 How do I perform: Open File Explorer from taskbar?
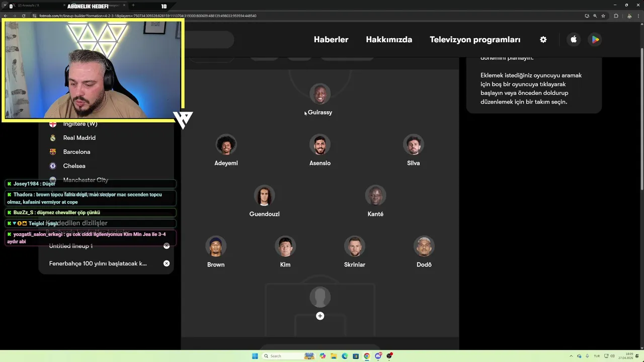(x=334, y=356)
